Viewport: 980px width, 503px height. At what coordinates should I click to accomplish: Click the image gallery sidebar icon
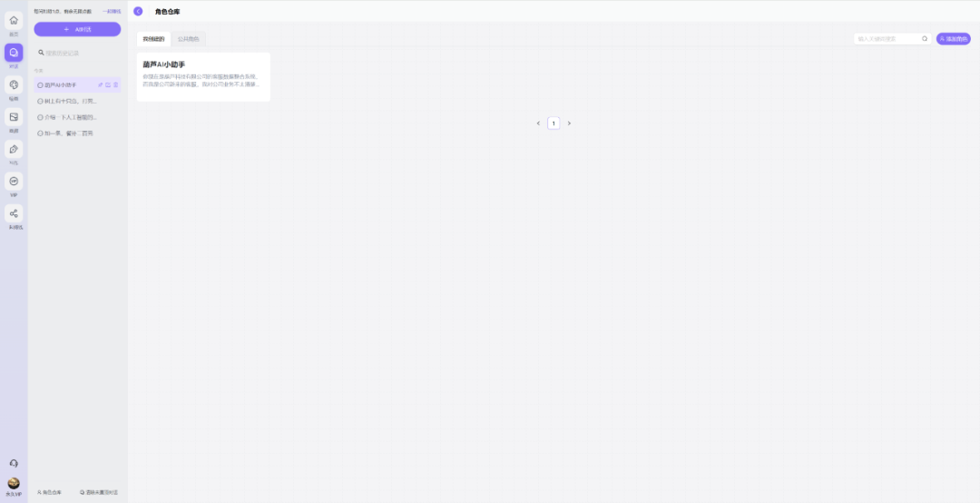[14, 117]
